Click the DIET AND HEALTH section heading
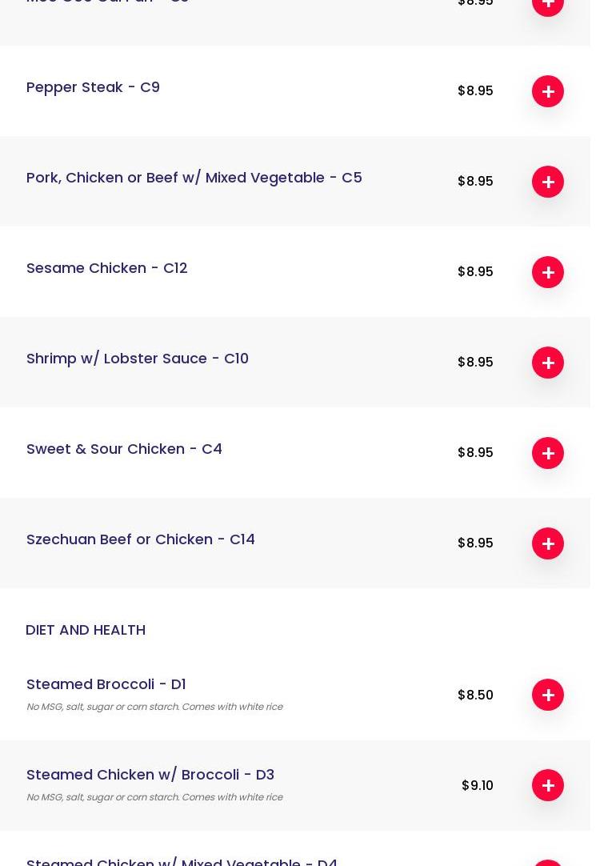Viewport: 616px width, 866px height. (86, 630)
